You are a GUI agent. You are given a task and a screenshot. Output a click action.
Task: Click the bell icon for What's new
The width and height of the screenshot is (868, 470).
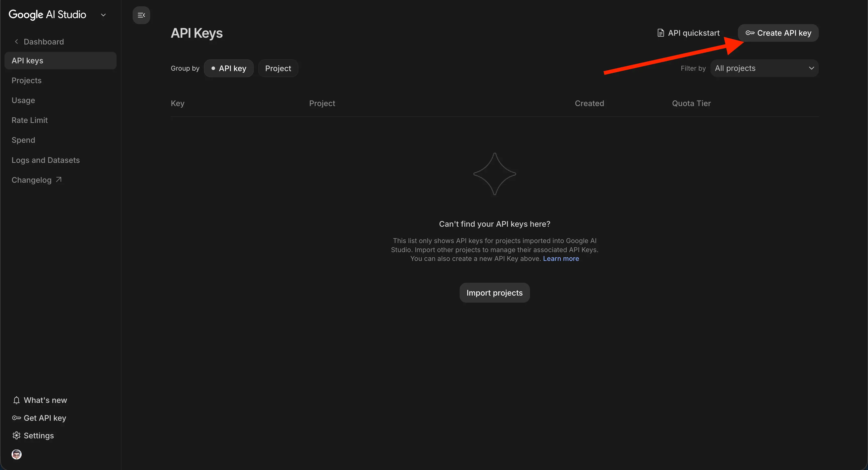click(x=16, y=400)
